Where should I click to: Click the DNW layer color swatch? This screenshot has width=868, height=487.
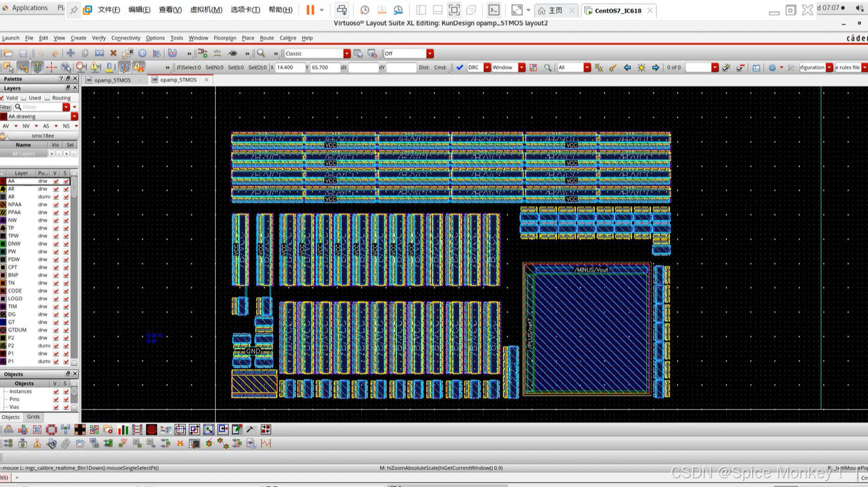(3, 243)
